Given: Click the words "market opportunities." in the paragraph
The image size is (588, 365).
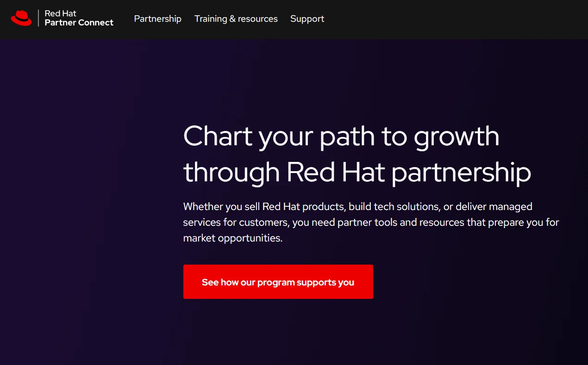Looking at the screenshot, I should (x=232, y=238).
